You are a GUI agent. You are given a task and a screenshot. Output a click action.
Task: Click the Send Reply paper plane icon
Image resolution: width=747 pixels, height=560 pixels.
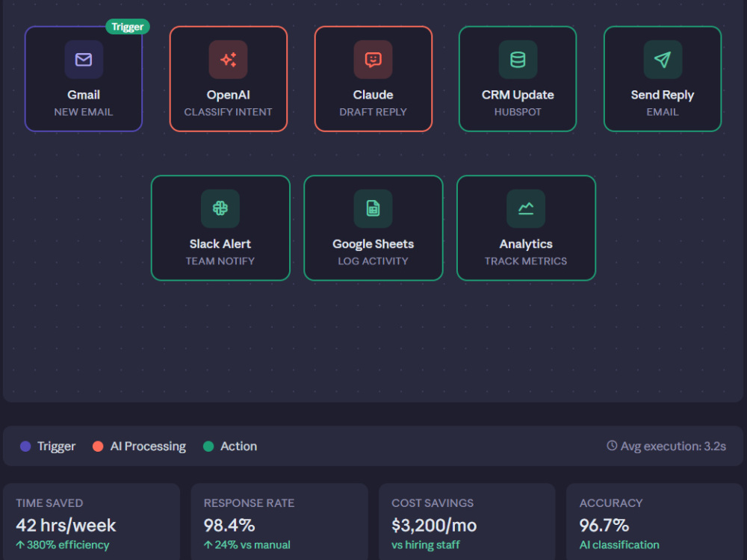(663, 60)
